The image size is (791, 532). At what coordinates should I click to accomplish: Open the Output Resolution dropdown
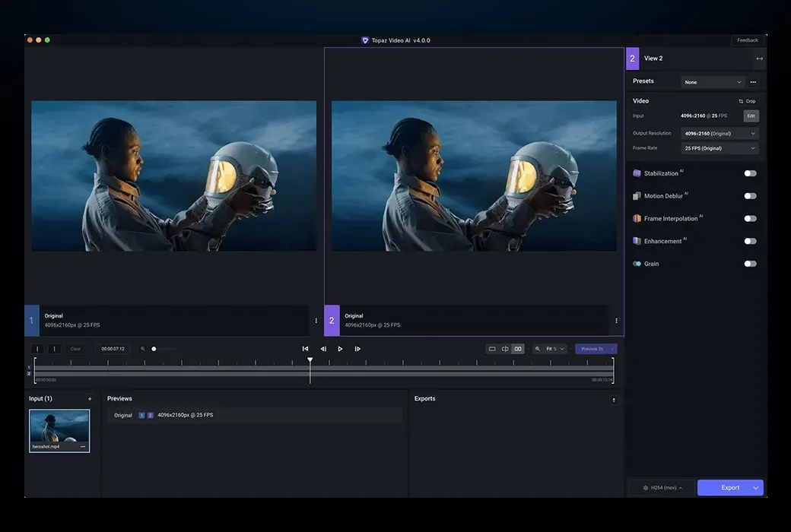click(720, 132)
